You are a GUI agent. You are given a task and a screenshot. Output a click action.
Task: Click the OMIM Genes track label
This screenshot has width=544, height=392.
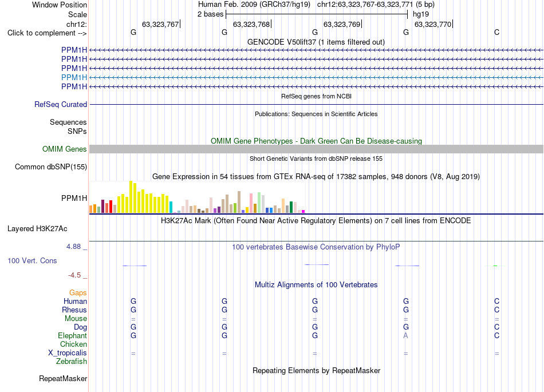pyautogui.click(x=65, y=149)
